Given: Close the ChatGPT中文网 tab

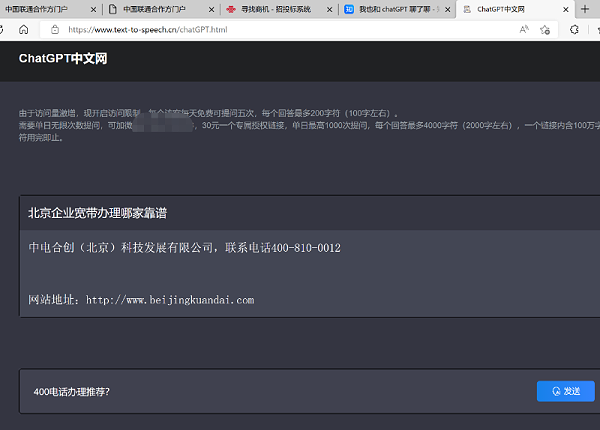Looking at the screenshot, I should coord(566,10).
